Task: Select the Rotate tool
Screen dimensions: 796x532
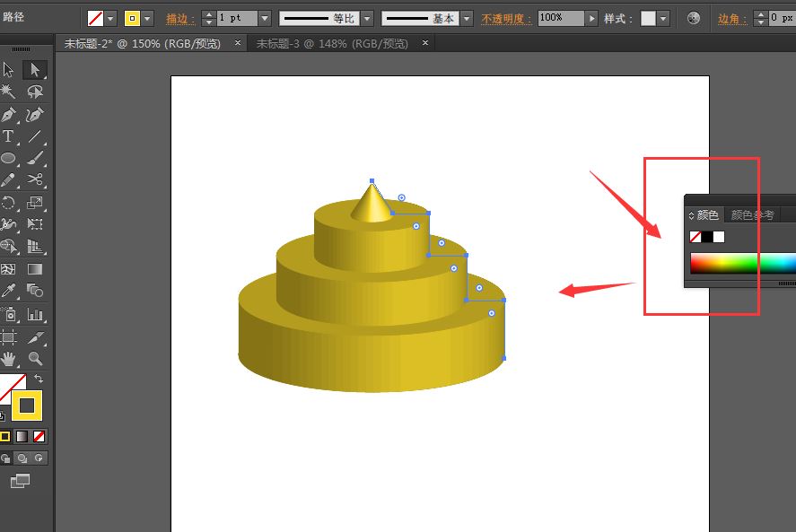Action: pos(8,203)
